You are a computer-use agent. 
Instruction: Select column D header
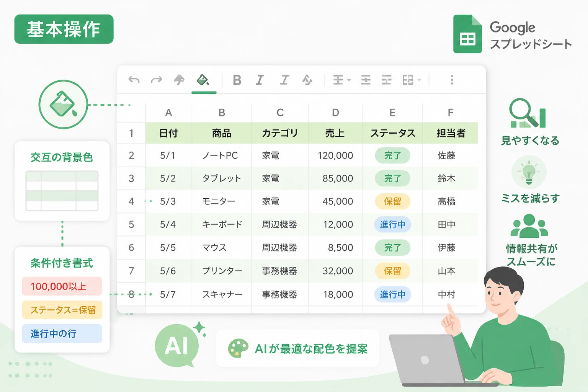point(335,113)
